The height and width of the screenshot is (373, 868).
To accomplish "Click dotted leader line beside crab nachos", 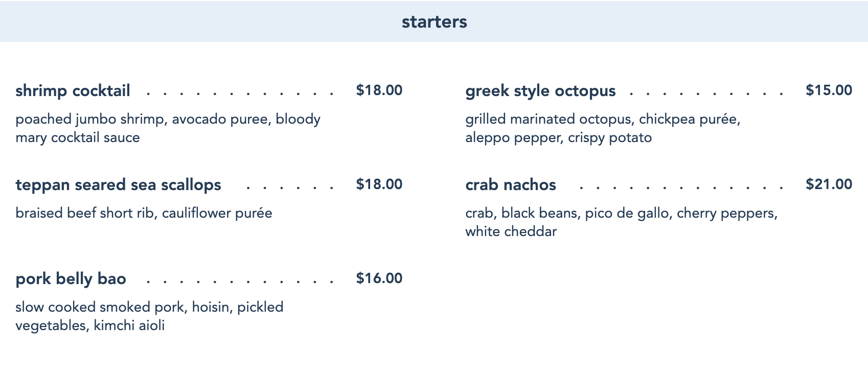I will coord(681,188).
